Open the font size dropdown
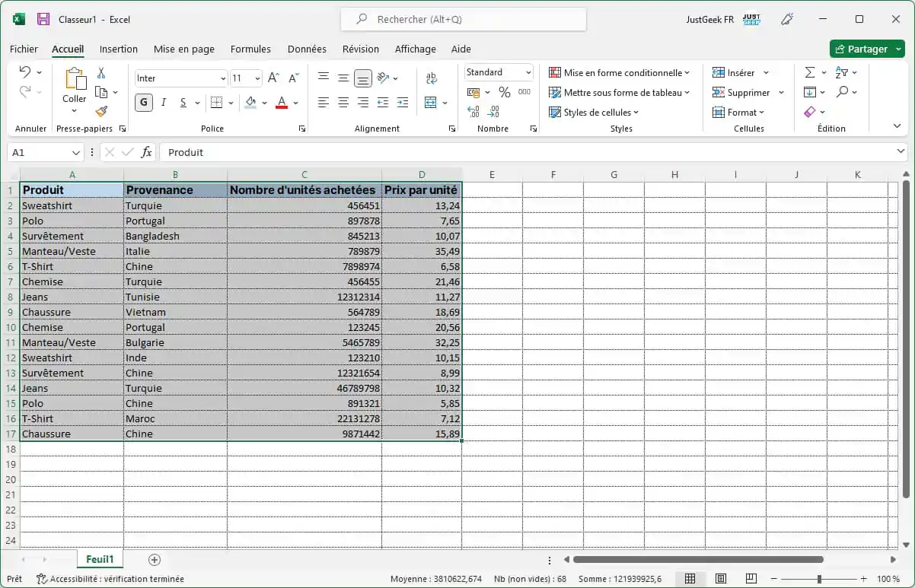 coord(257,78)
